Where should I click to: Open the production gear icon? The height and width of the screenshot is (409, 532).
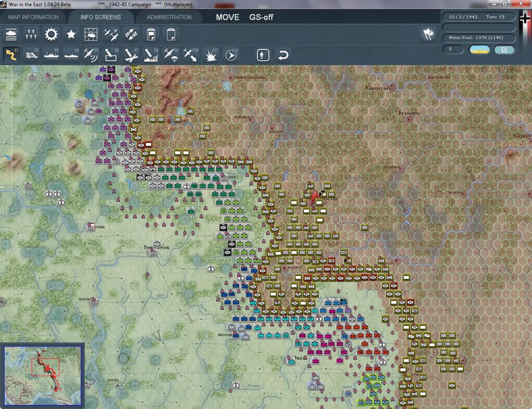51,35
